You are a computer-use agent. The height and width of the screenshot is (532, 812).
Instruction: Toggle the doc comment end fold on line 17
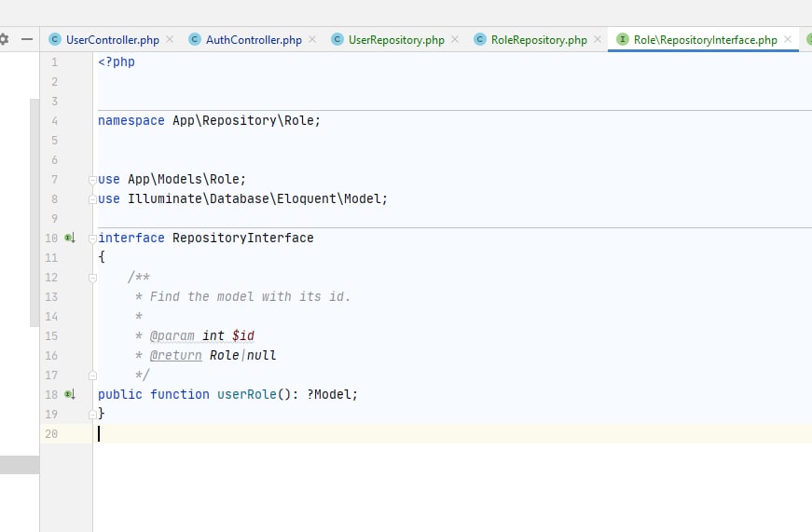(x=92, y=375)
